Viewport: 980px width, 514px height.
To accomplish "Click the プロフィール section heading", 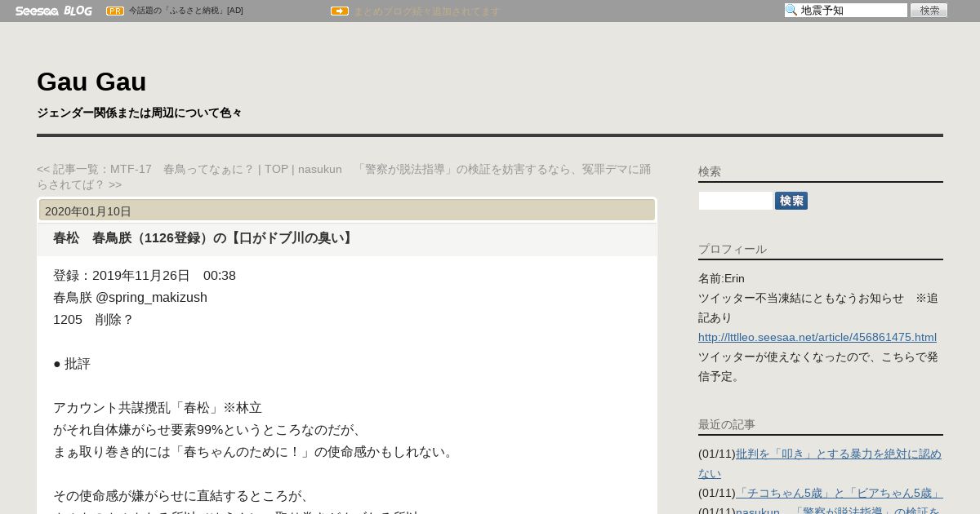I will pyautogui.click(x=733, y=249).
